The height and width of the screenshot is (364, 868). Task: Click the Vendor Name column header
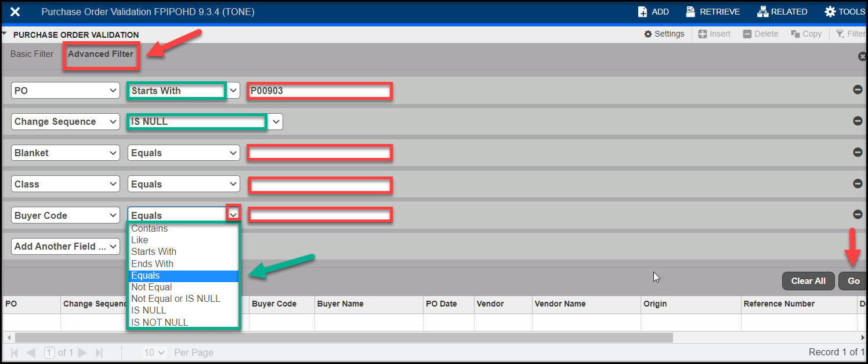pyautogui.click(x=587, y=304)
